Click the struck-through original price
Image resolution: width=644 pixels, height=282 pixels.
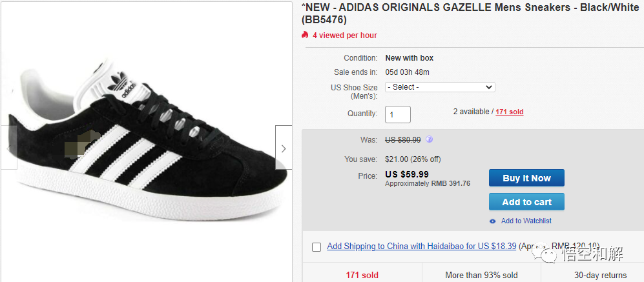pyautogui.click(x=403, y=139)
